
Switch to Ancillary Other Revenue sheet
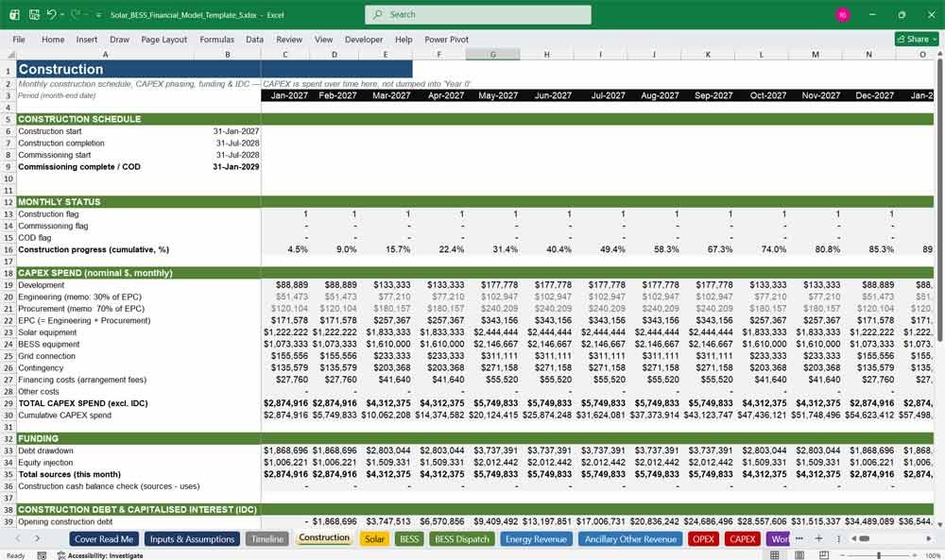tap(630, 539)
